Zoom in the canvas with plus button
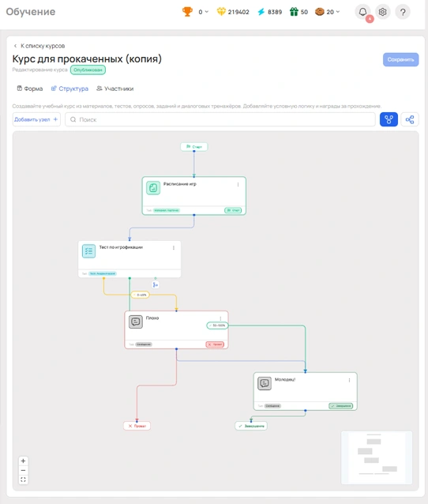Screen dimensions: 428x504 pyautogui.click(x=23, y=461)
